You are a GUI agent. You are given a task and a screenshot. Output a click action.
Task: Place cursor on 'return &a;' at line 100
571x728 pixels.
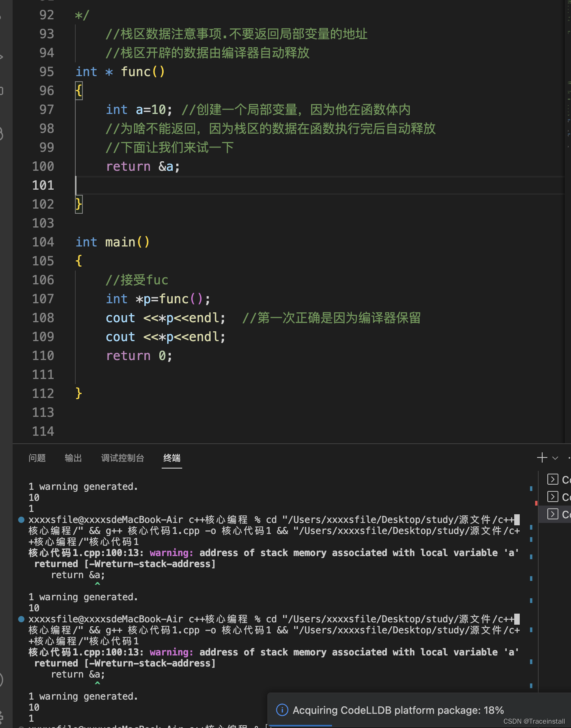(143, 166)
